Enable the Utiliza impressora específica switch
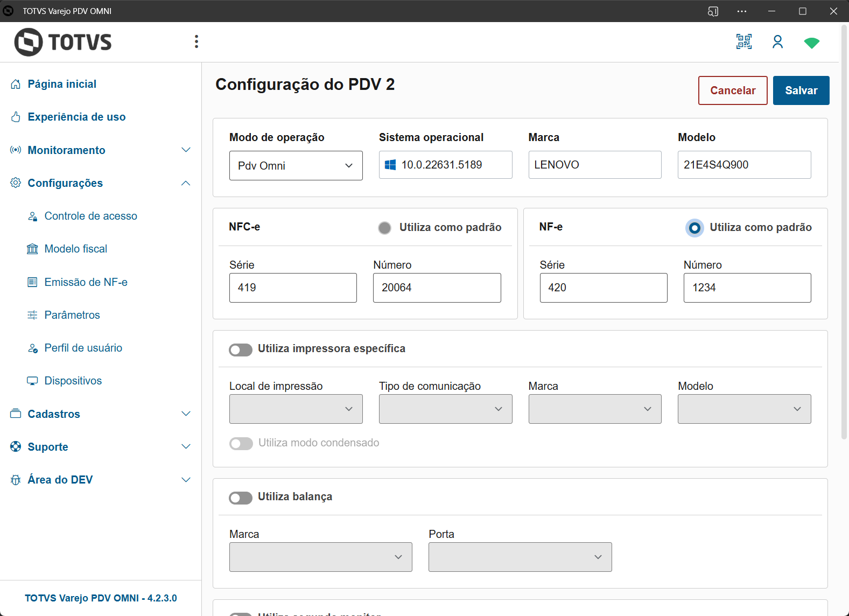The height and width of the screenshot is (616, 849). 241,350
